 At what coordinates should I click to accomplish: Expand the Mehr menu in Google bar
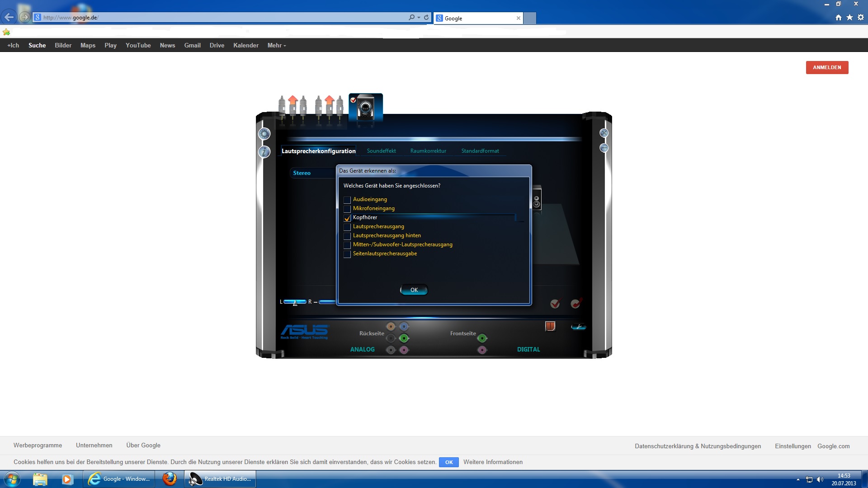[276, 45]
